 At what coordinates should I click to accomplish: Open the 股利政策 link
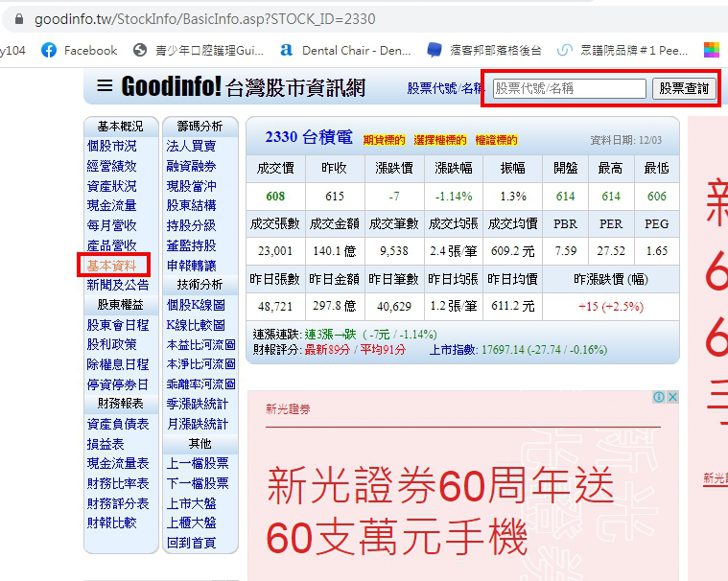(x=111, y=345)
